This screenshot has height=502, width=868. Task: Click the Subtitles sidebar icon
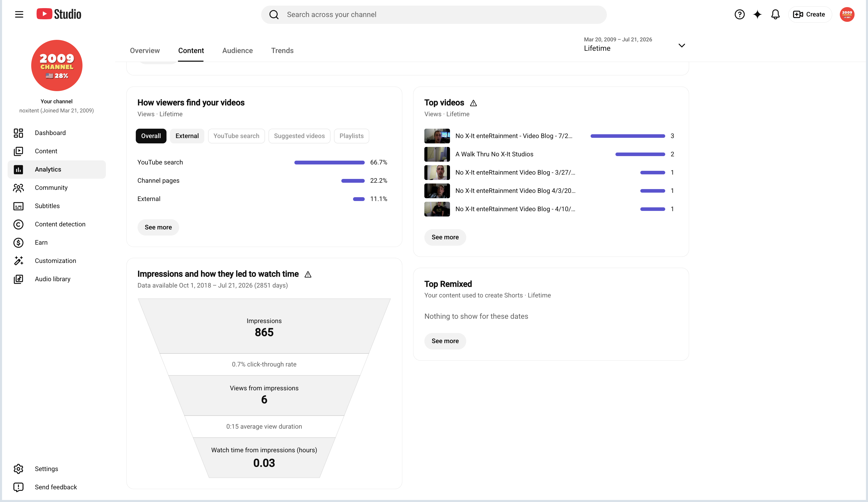pos(18,206)
